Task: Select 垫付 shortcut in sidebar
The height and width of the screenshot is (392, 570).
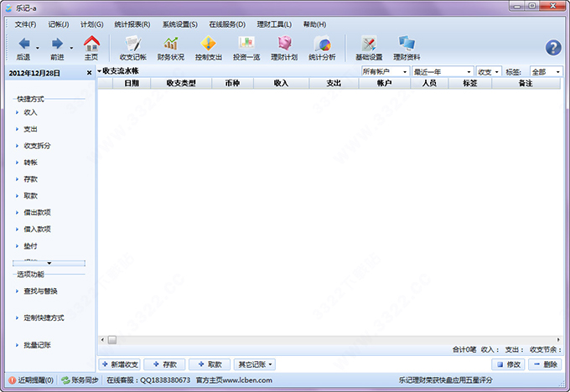Action: (30, 246)
